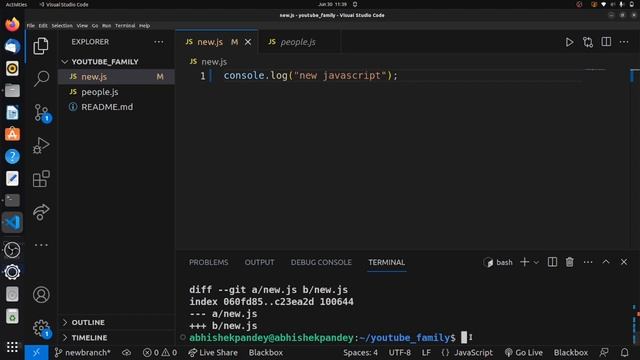Change indentation via Spaces: 4
Viewport: 640px width, 360px height.
360,353
